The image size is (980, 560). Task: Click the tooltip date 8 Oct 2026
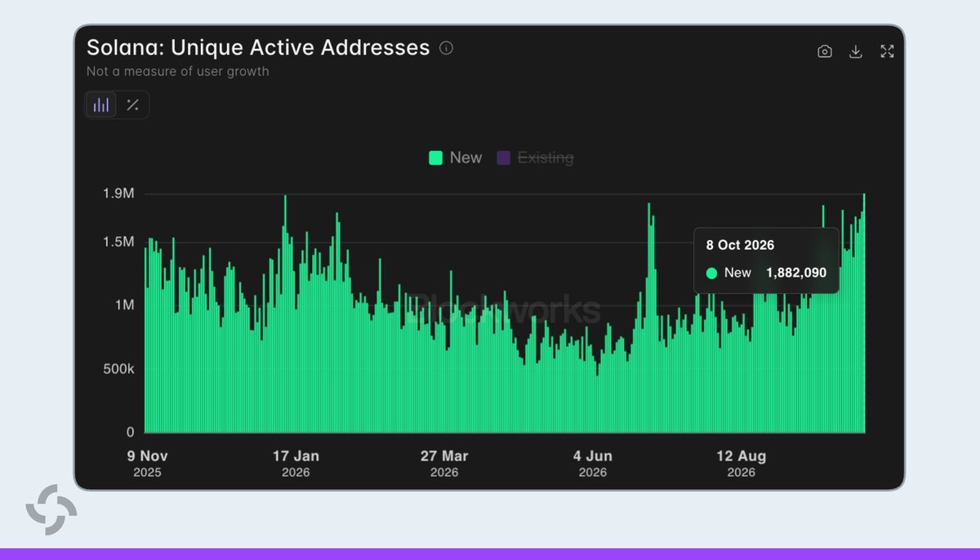pyautogui.click(x=741, y=245)
